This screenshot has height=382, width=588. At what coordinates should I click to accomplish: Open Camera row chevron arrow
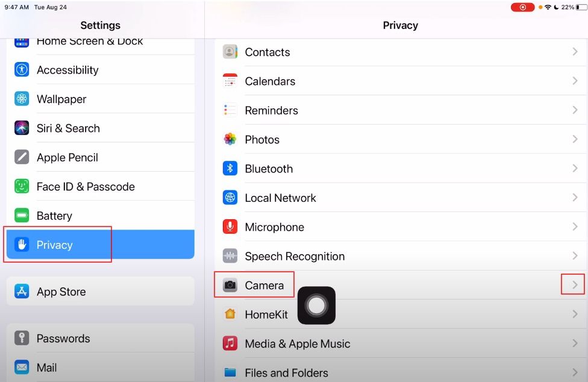[575, 285]
